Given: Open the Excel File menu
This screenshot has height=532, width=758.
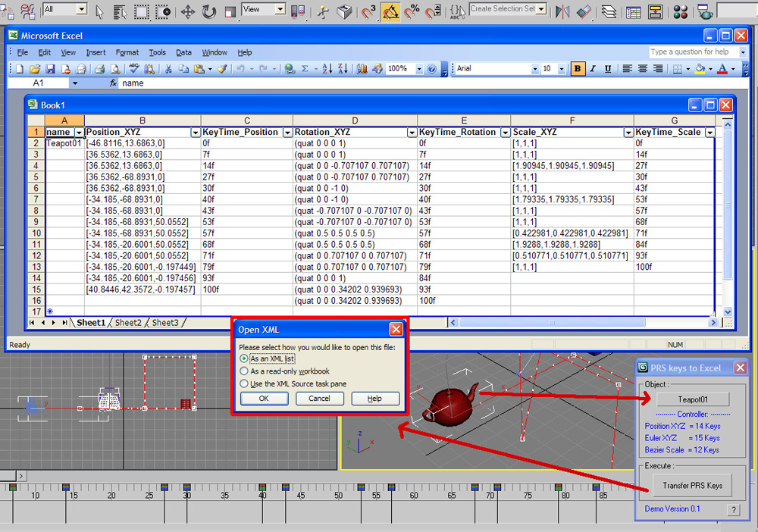Looking at the screenshot, I should point(23,52).
